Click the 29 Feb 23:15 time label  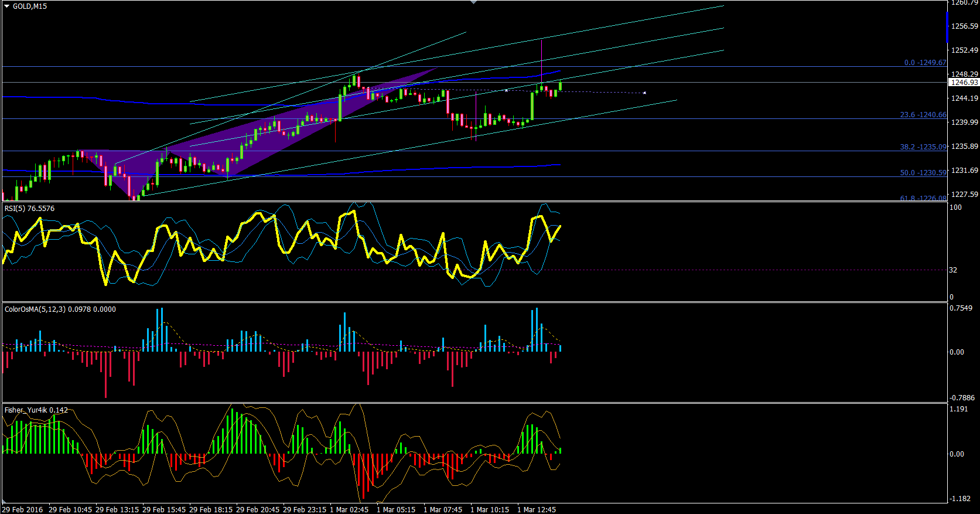(305, 509)
